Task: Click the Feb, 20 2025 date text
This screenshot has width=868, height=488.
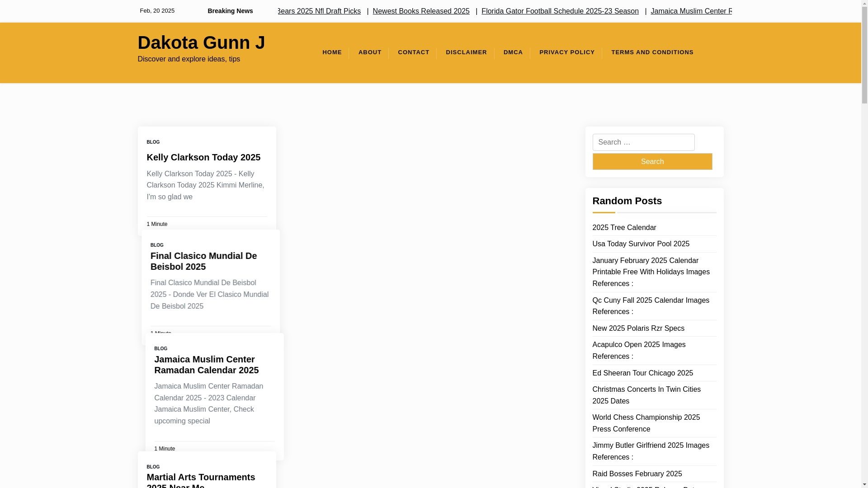Action: (157, 11)
